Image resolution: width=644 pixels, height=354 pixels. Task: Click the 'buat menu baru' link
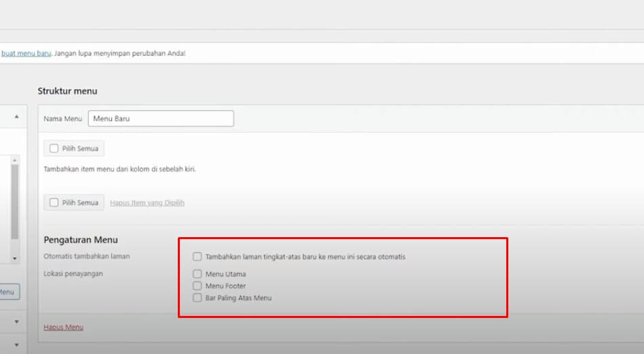26,54
